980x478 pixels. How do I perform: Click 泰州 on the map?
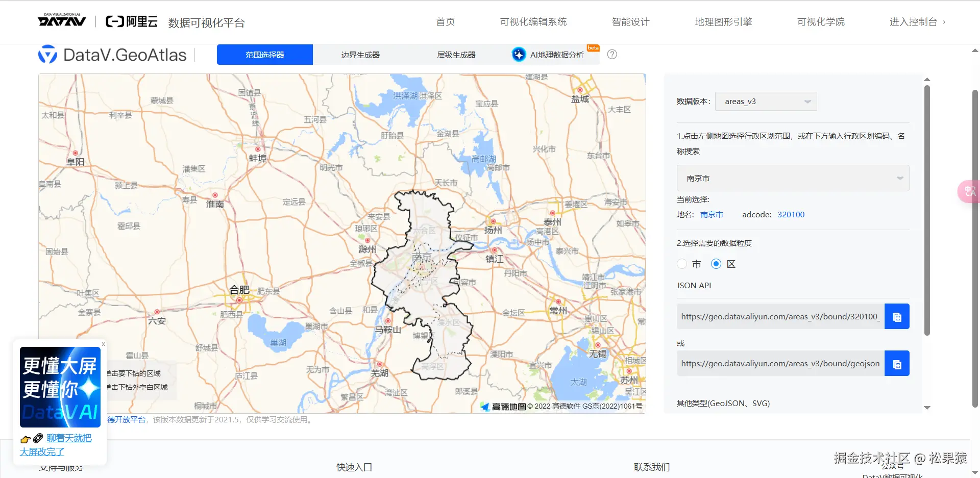point(552,222)
